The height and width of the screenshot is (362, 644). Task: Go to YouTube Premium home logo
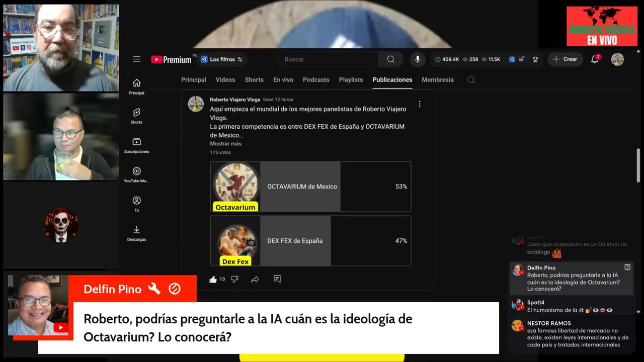(171, 59)
